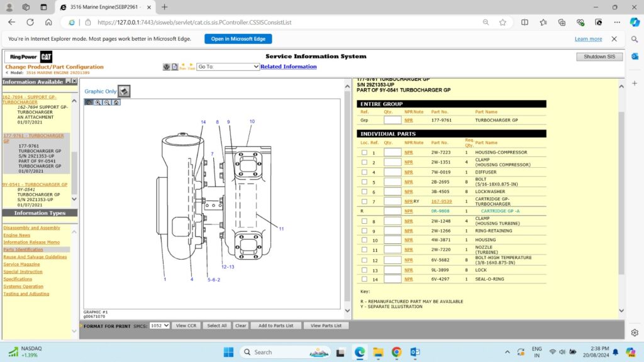Check the box for part 2W-7223 housing-compressor
This screenshot has width=644, height=362.
pyautogui.click(x=364, y=153)
